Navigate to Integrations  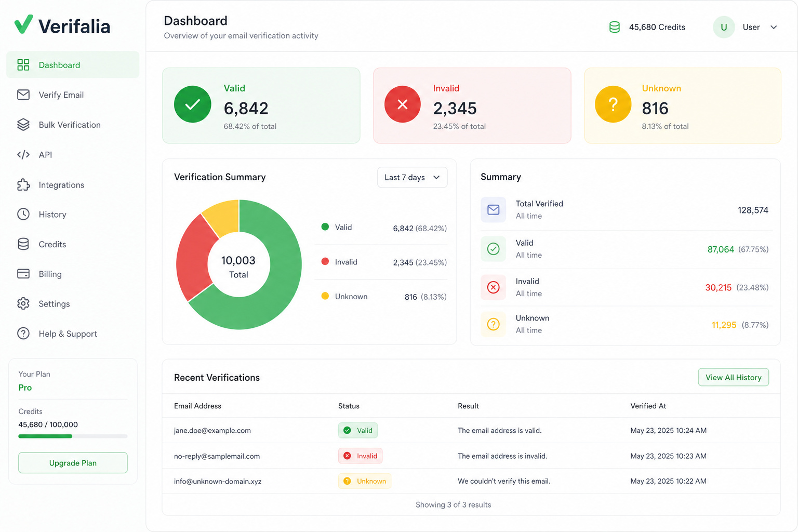point(73,184)
